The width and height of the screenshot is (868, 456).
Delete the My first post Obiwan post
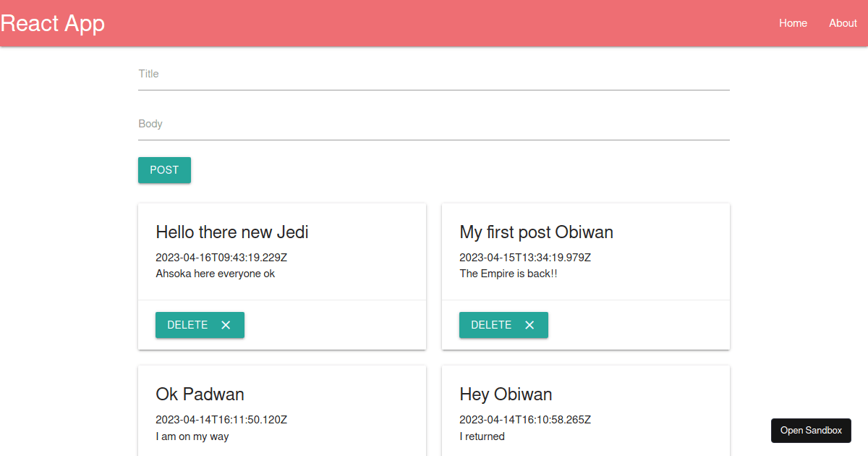[x=503, y=325]
